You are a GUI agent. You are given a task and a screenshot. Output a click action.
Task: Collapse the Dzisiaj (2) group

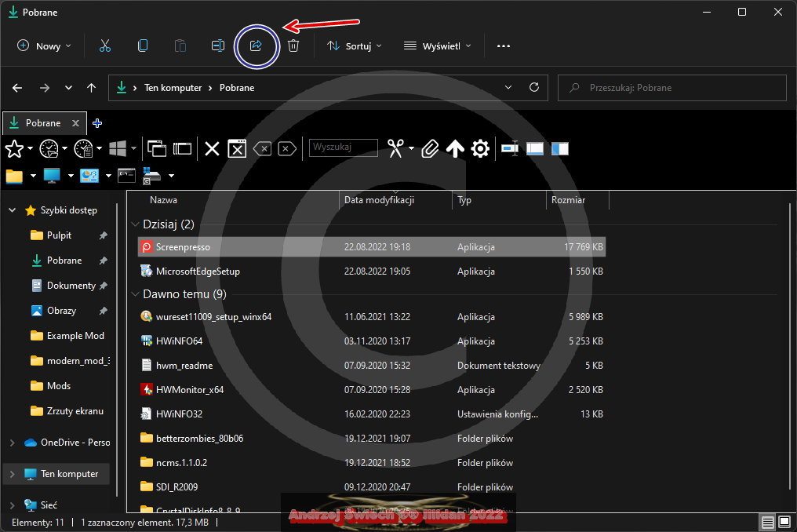click(135, 224)
